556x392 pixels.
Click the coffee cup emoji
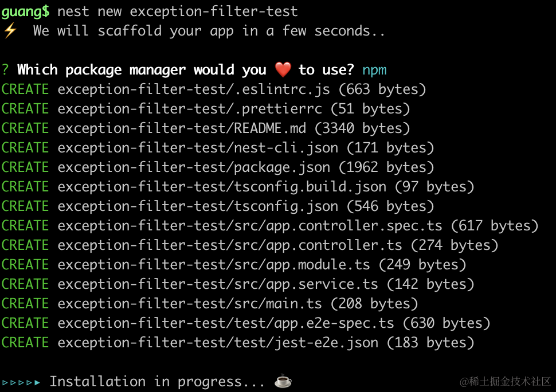283,382
